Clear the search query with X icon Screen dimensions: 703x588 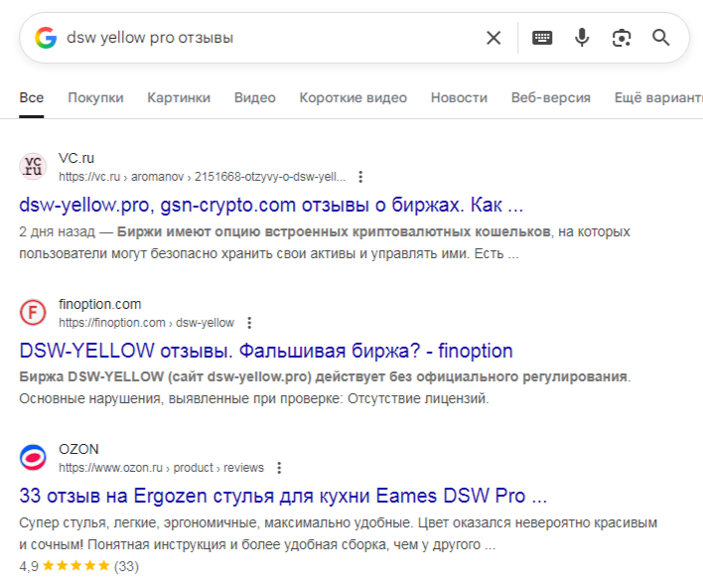pos(493,38)
